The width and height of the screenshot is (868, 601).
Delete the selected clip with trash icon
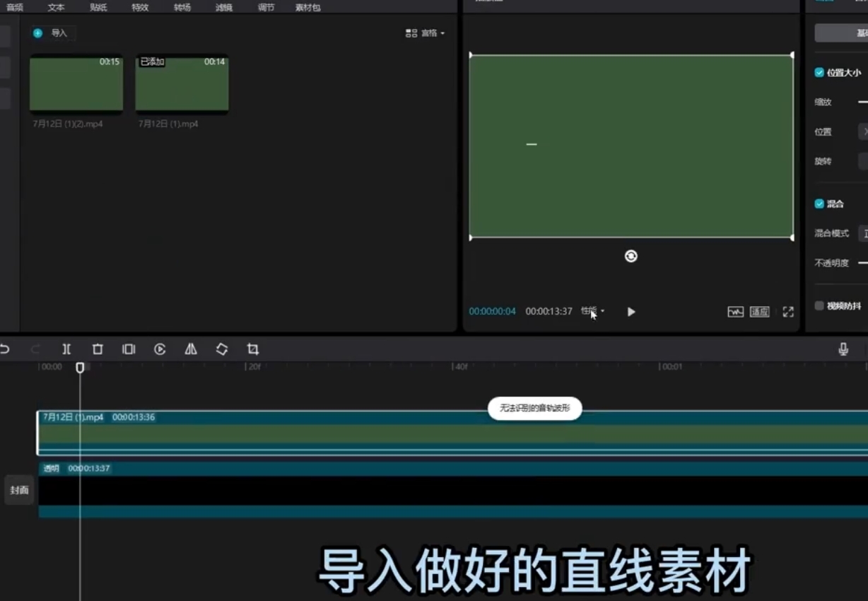click(98, 349)
